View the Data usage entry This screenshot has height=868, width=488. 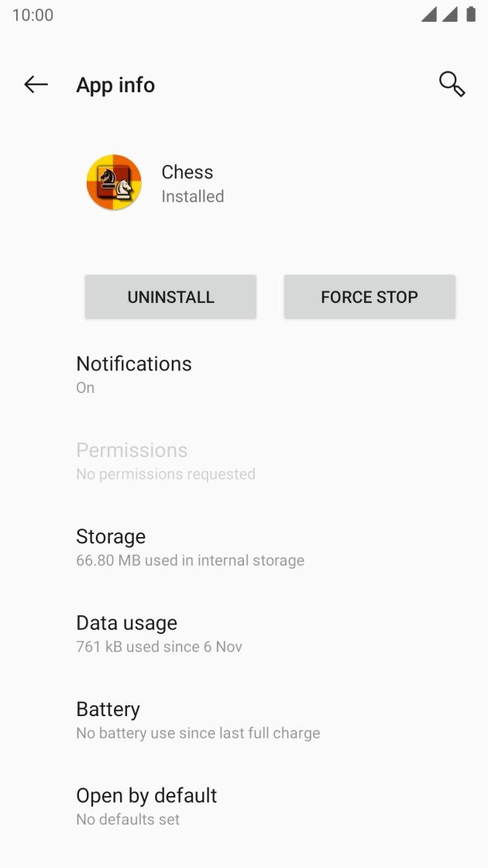point(126,632)
